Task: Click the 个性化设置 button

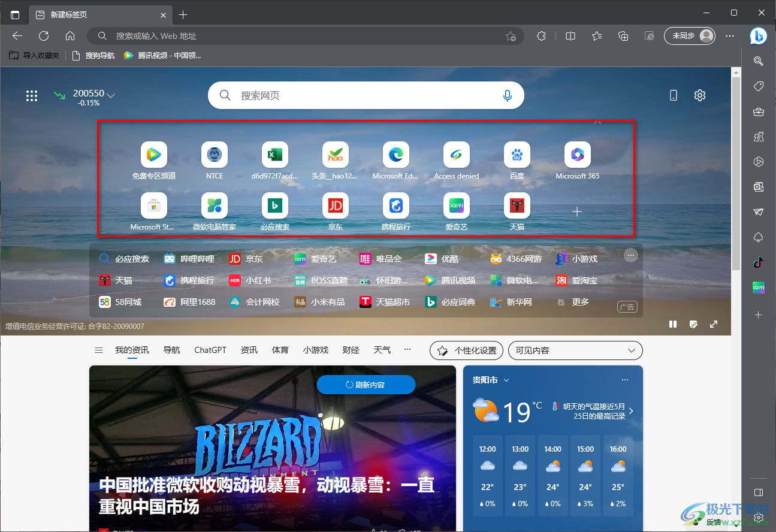Action: coord(467,350)
